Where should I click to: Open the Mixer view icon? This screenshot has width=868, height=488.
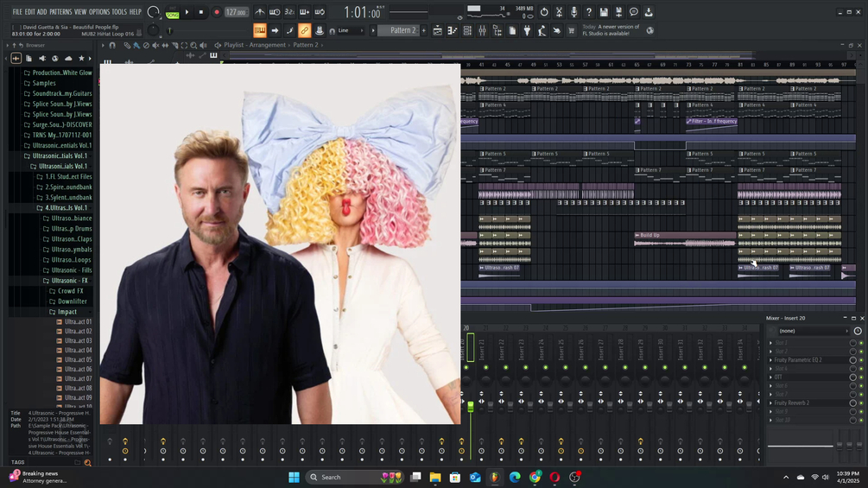point(482,30)
